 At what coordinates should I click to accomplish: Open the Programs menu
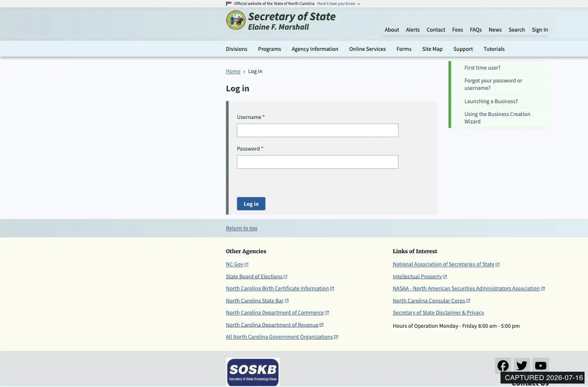click(269, 49)
